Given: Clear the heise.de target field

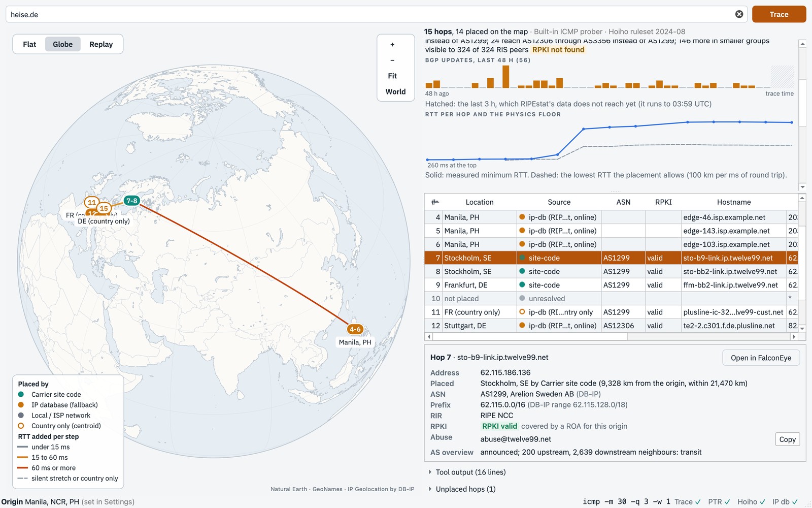Looking at the screenshot, I should (x=739, y=14).
